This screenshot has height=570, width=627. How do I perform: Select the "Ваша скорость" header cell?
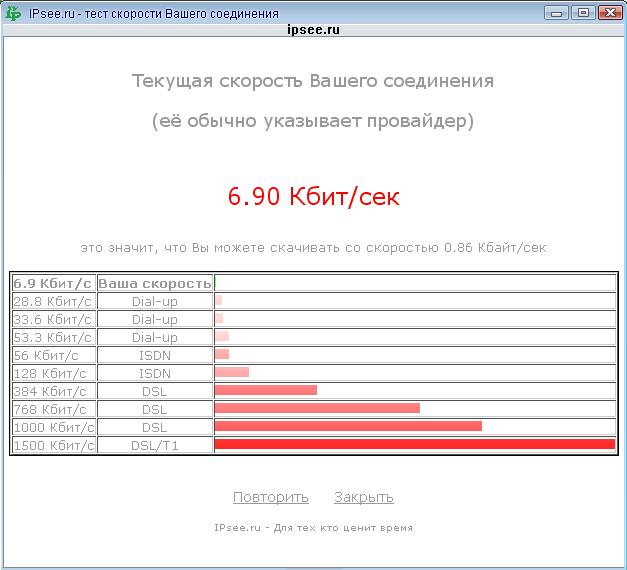click(155, 283)
